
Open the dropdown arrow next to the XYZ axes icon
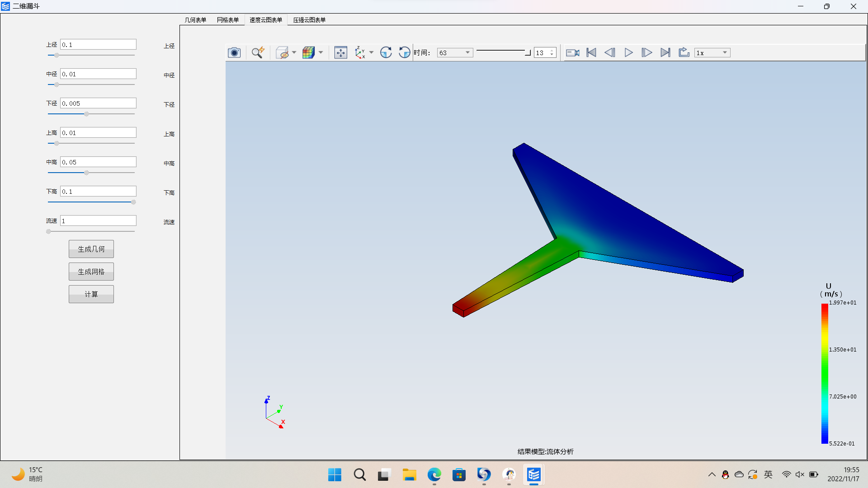pyautogui.click(x=371, y=52)
